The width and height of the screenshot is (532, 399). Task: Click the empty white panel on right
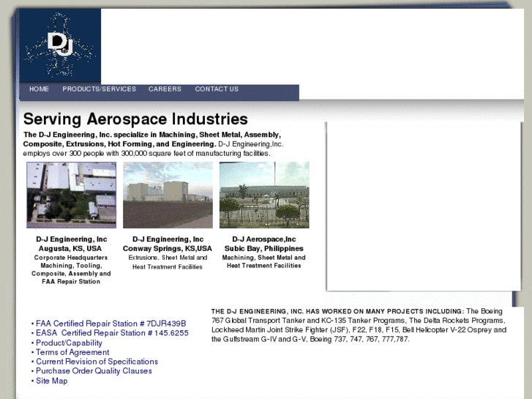coord(424,206)
